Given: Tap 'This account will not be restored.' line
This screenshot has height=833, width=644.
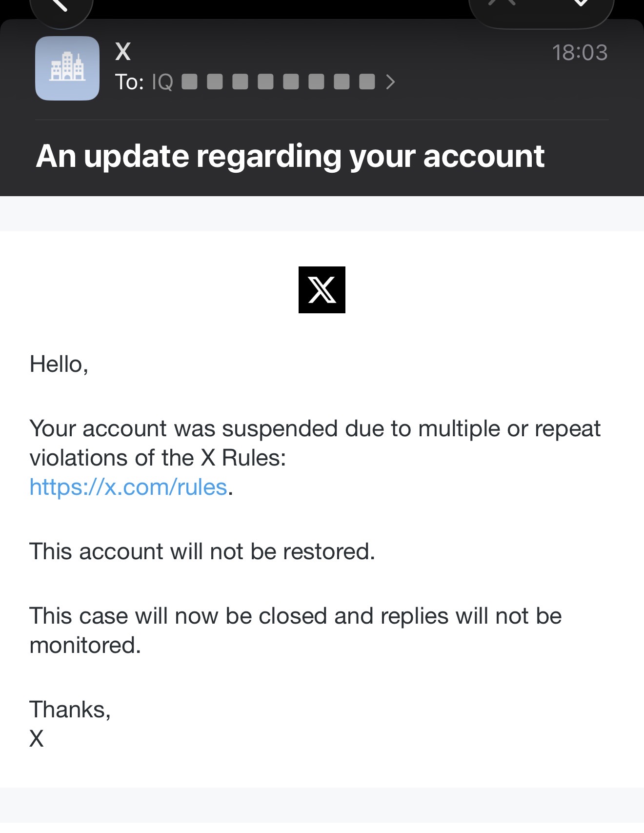Looking at the screenshot, I should click(202, 551).
